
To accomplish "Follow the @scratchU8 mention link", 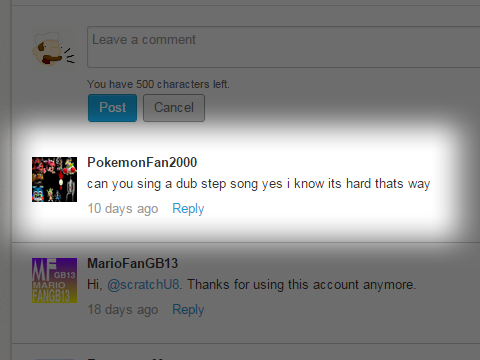I will click(143, 285).
